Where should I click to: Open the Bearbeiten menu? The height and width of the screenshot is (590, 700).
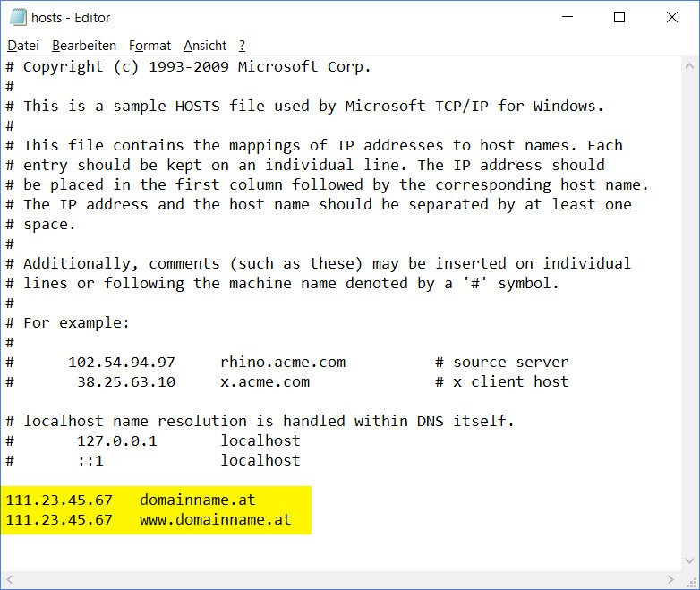(84, 46)
